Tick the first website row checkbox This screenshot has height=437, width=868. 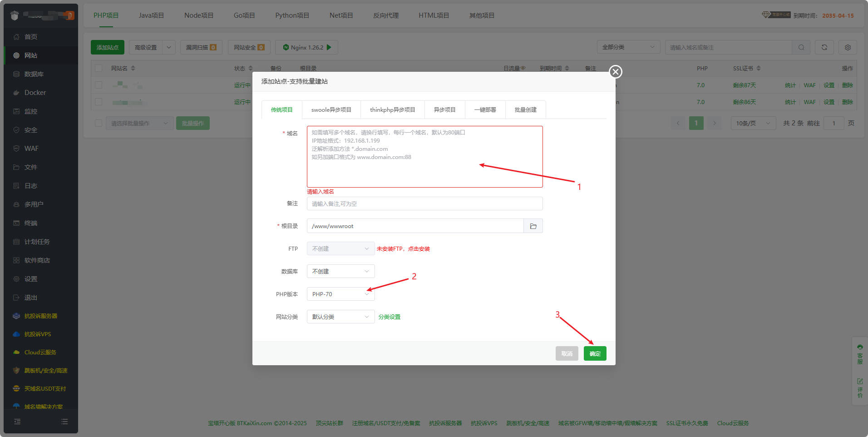(99, 85)
